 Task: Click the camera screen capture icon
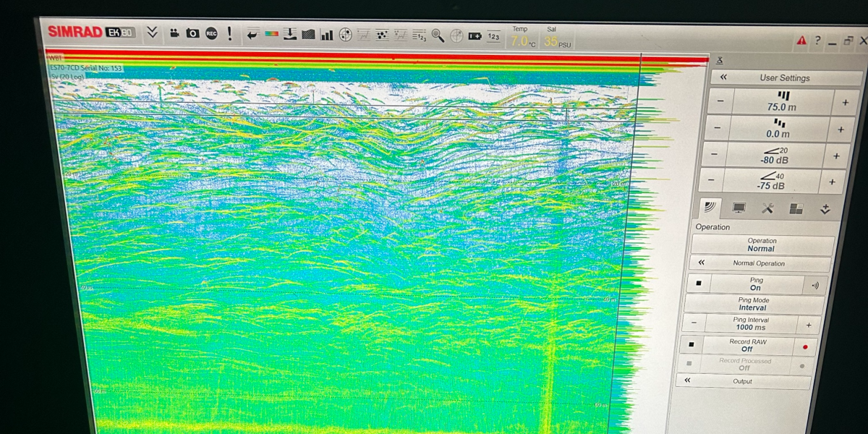(x=192, y=33)
